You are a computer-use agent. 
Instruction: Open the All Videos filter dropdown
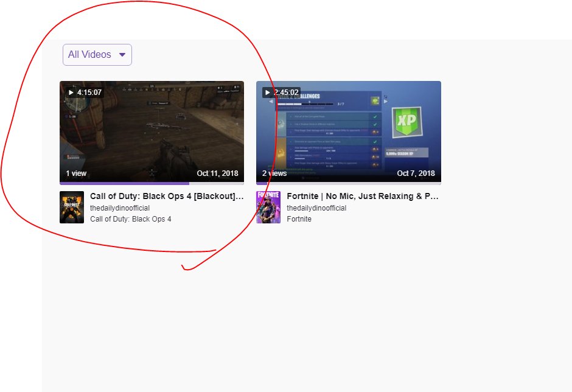click(x=97, y=55)
